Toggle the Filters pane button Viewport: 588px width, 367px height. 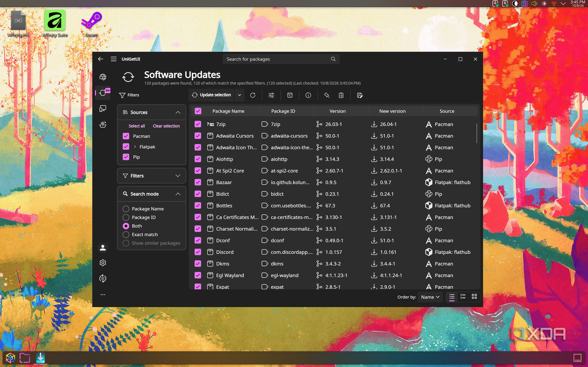click(129, 95)
